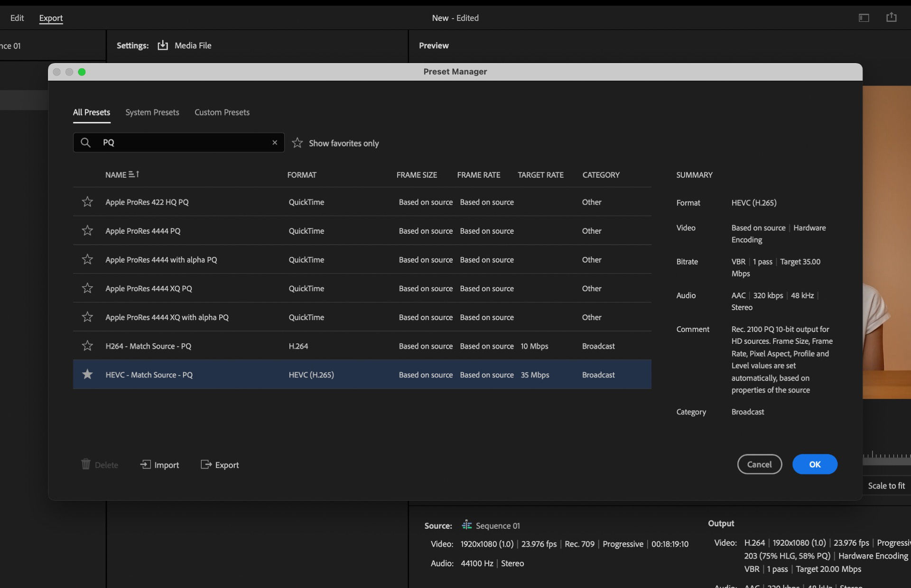Click the Export preset icon

click(x=206, y=465)
